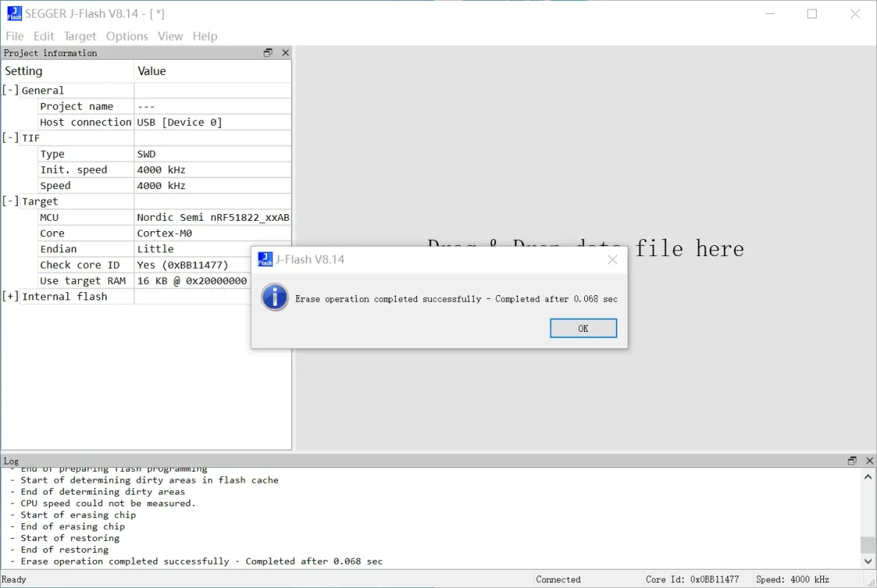
Task: Open the Help menu
Action: click(205, 36)
